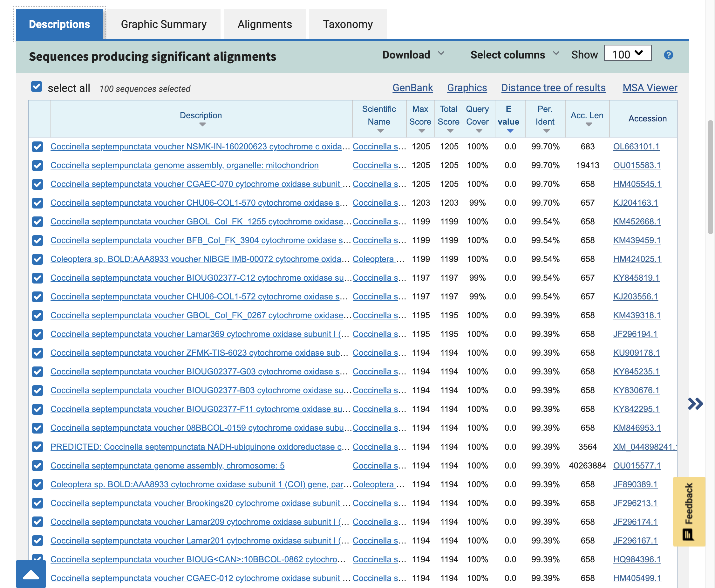715x588 pixels.
Task: Sort by Total Score column arrow
Action: pos(450,131)
